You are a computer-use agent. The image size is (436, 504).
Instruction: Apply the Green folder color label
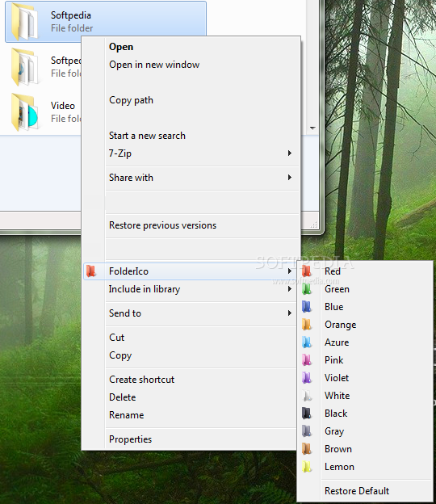click(337, 289)
